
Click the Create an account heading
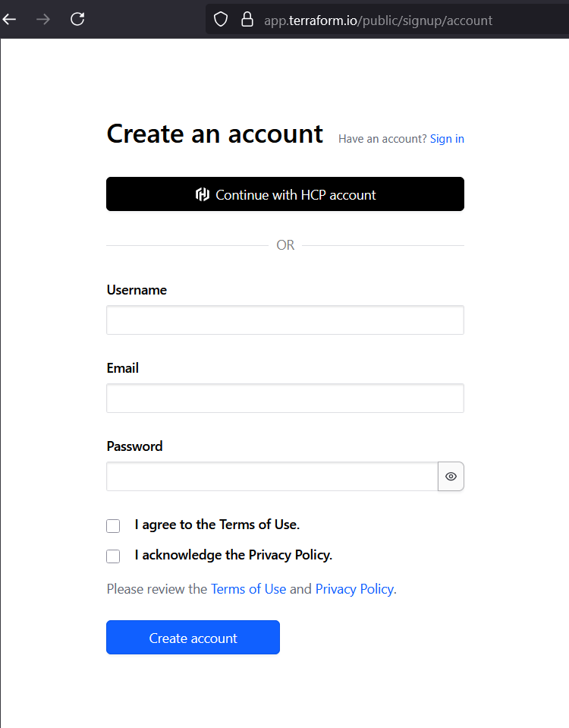click(215, 134)
